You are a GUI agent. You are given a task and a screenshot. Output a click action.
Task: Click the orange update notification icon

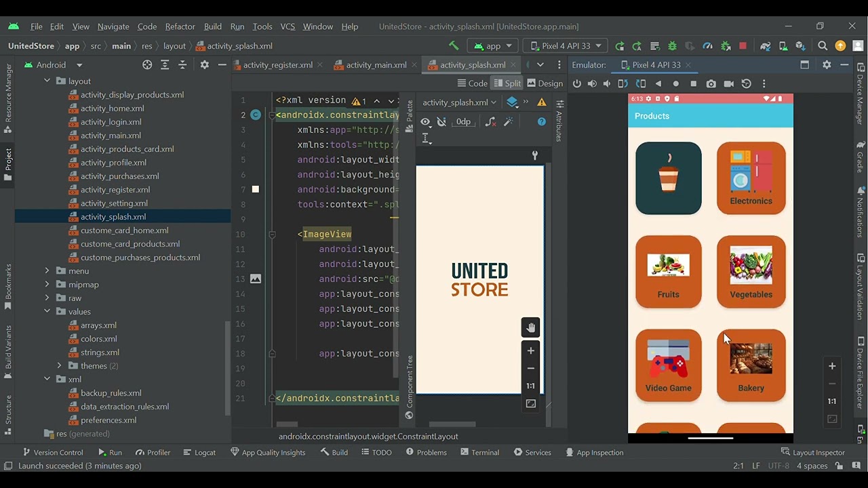(840, 46)
